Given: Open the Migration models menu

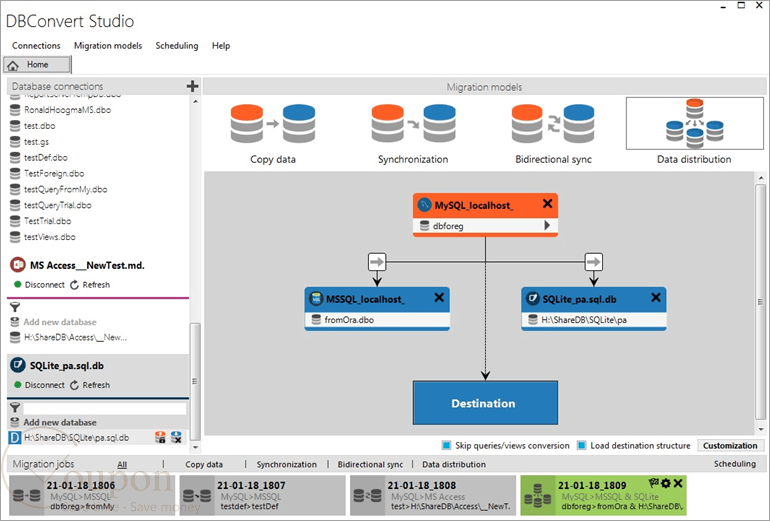Looking at the screenshot, I should [x=108, y=46].
